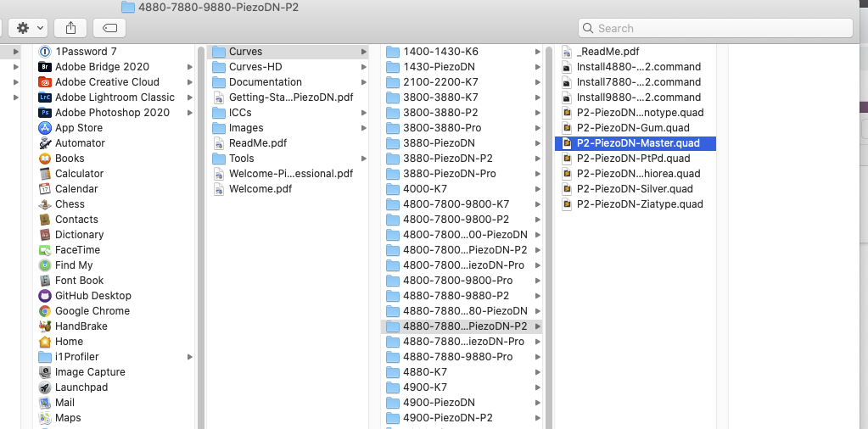Open the 1Password 7 app icon
Screen dimensions: 868x429
(x=45, y=52)
